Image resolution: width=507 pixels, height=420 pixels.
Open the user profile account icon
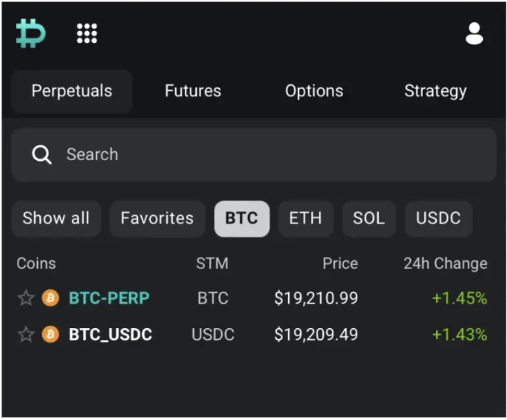[474, 33]
